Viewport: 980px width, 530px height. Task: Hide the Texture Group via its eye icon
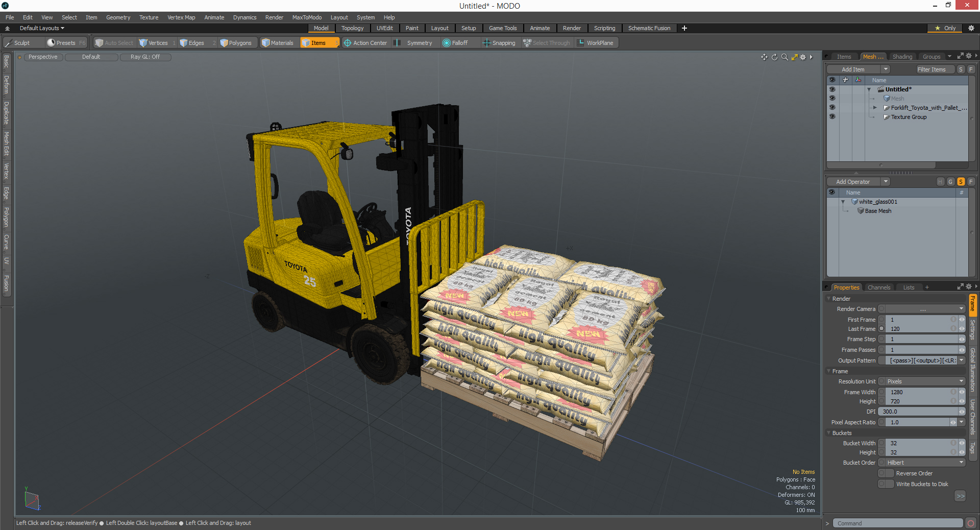[832, 117]
